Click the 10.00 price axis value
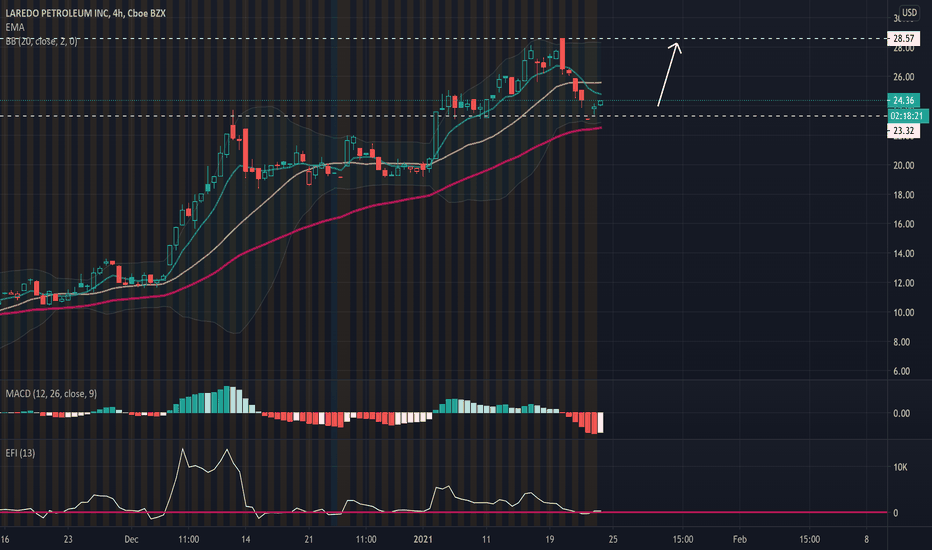The height and width of the screenshot is (550, 932). tap(903, 313)
